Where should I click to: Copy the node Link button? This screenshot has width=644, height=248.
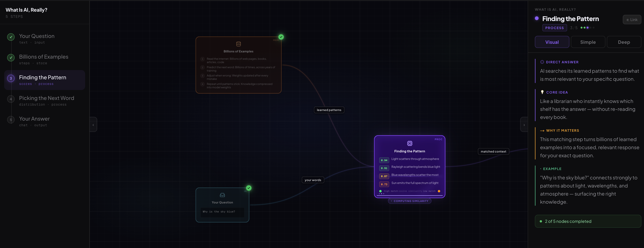point(632,20)
